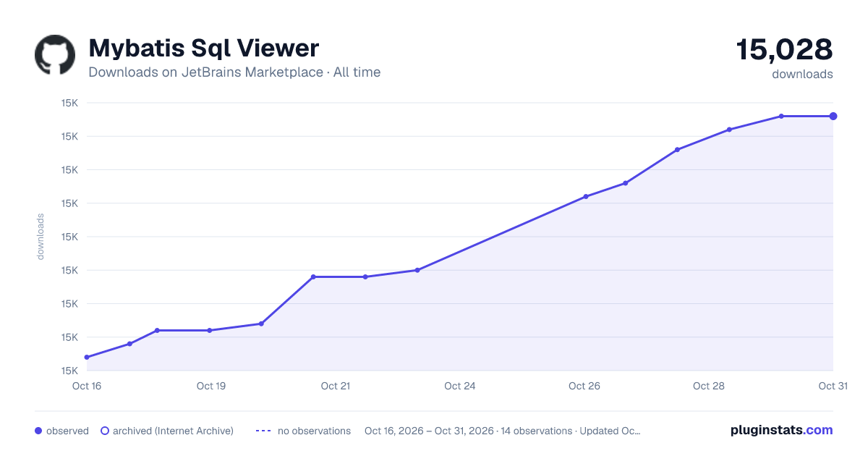The height and width of the screenshot is (456, 868).
Task: Click the 'Oct 21' x-axis label
Action: pos(336,386)
